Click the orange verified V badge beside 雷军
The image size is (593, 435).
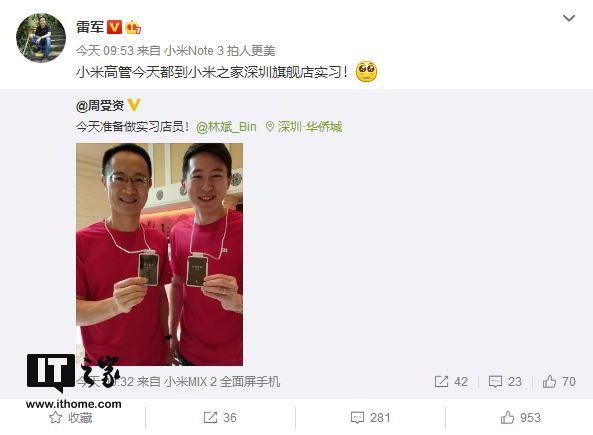[x=114, y=27]
